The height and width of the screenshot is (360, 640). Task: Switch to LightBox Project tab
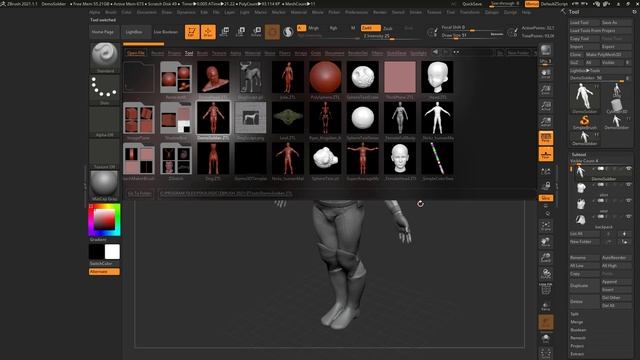(174, 53)
